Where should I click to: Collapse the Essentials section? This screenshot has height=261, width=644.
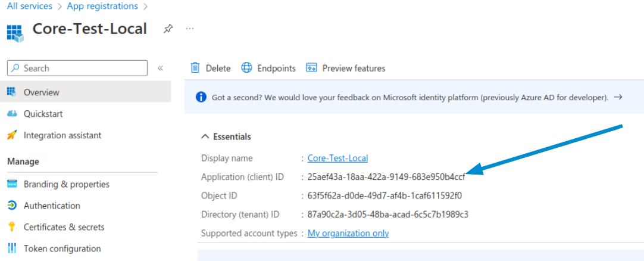click(205, 137)
